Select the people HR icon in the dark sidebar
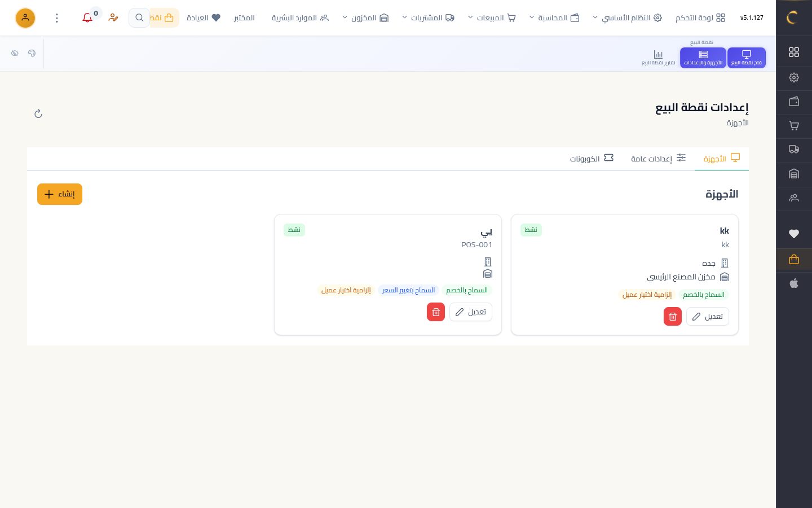The width and height of the screenshot is (812, 508). (794, 198)
